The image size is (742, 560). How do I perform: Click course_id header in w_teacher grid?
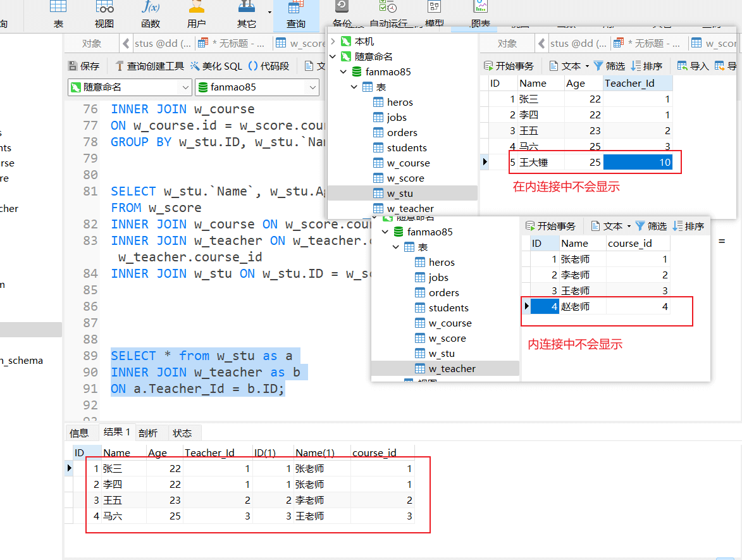(x=638, y=244)
